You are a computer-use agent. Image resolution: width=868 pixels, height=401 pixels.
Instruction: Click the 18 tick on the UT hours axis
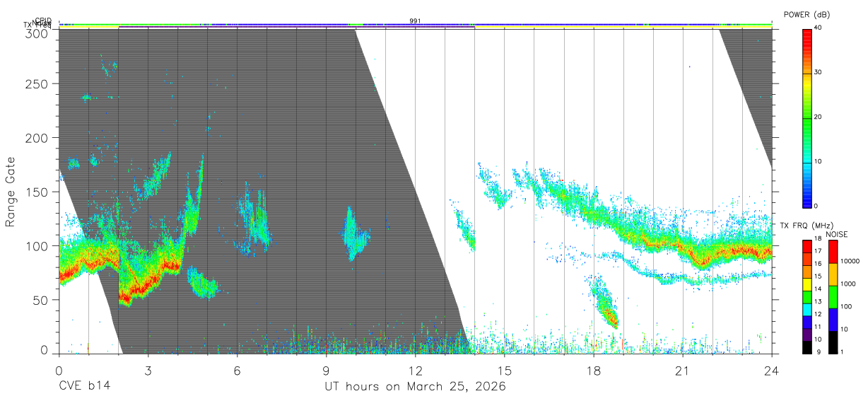(x=594, y=371)
